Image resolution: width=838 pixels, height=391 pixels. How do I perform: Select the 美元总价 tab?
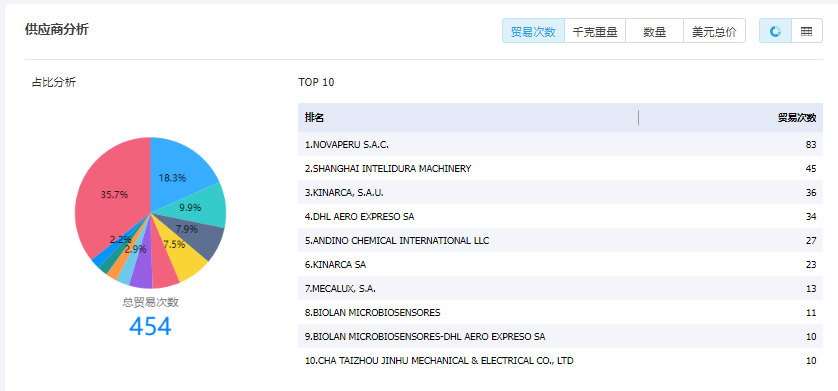[715, 32]
